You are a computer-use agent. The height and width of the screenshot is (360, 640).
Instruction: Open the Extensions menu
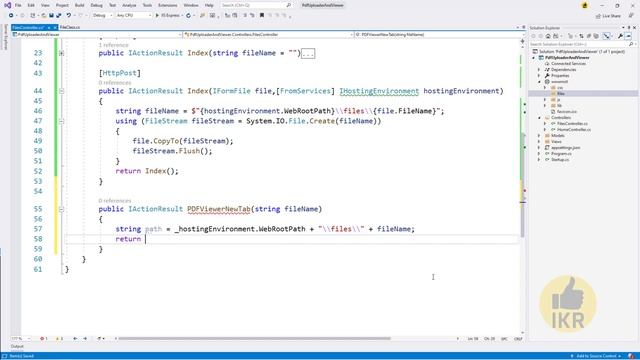(168, 5)
